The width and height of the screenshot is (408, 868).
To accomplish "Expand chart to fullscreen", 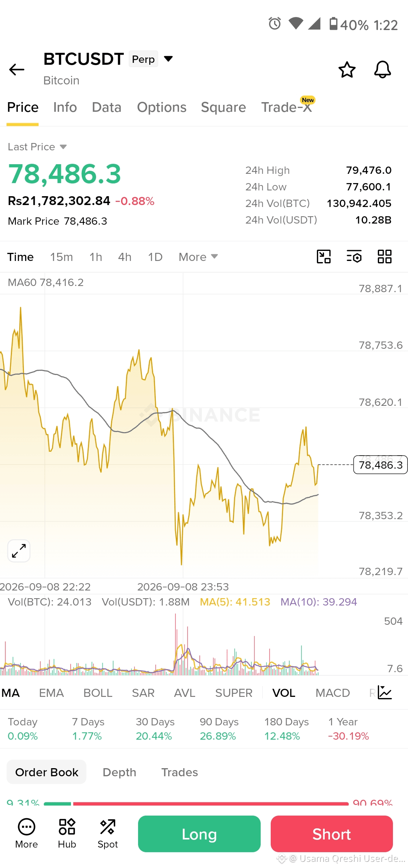I will (x=19, y=551).
